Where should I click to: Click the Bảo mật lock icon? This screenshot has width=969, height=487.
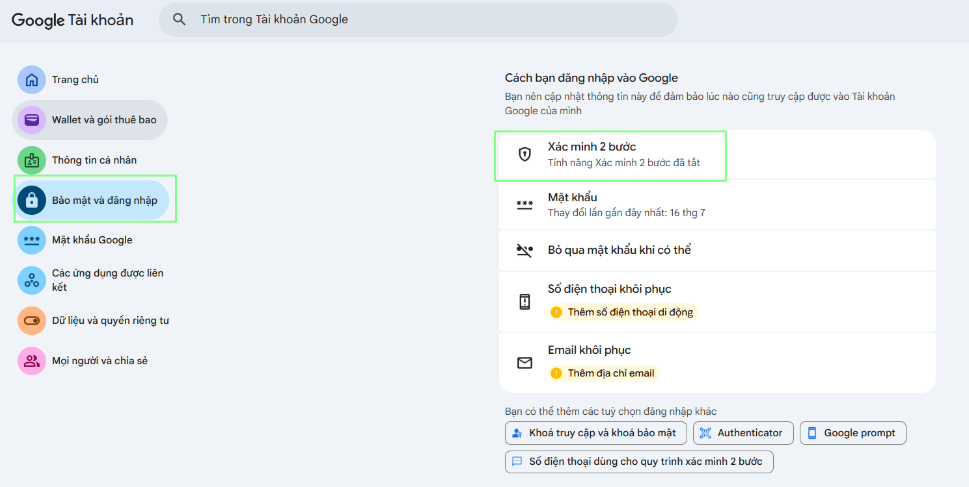click(x=32, y=200)
